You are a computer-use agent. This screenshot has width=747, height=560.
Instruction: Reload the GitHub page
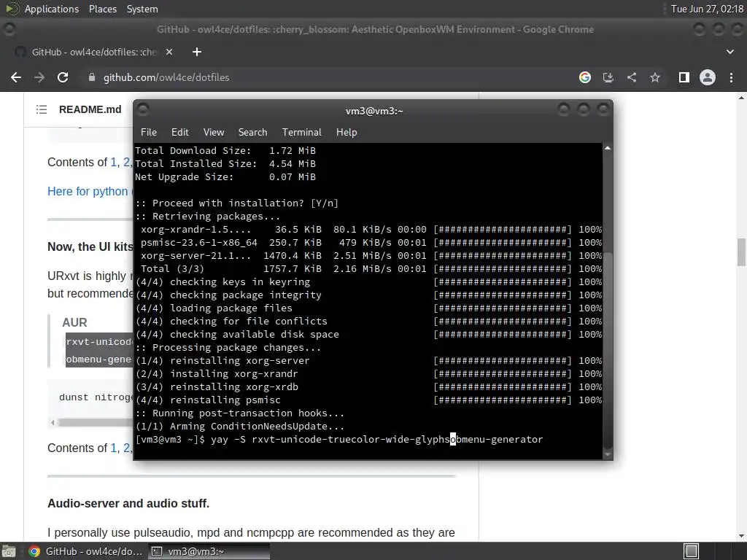[x=63, y=77]
